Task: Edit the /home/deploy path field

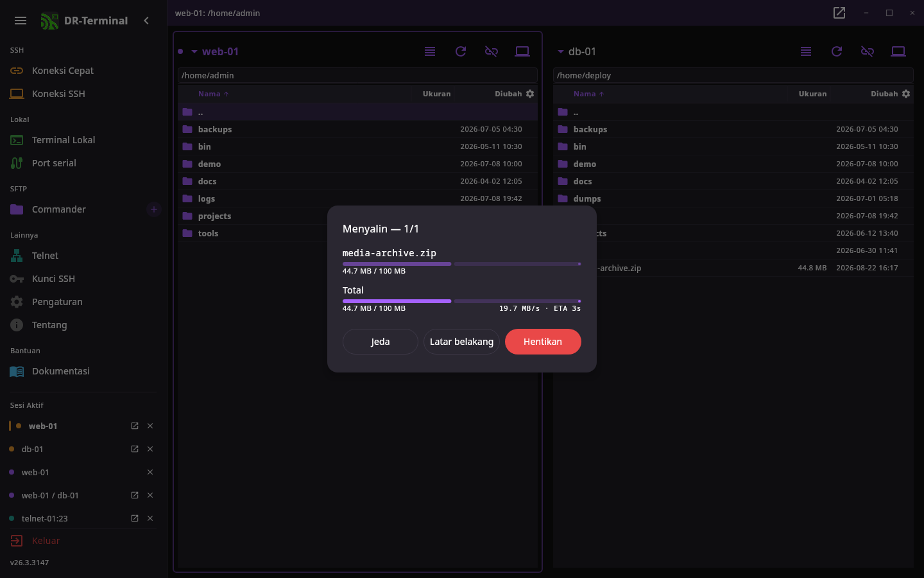Action: click(x=733, y=75)
